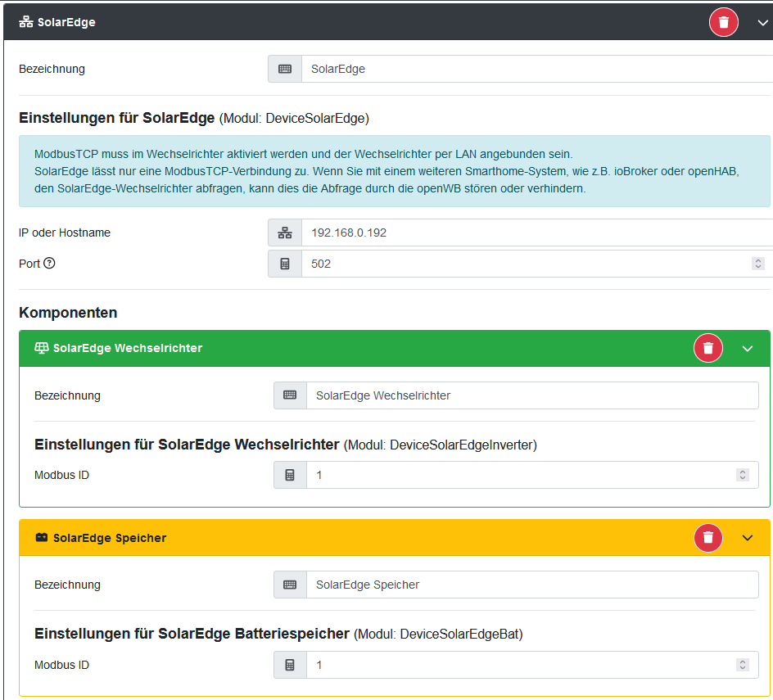Click the 'Komponenten' heading
The image size is (773, 700).
tap(68, 313)
